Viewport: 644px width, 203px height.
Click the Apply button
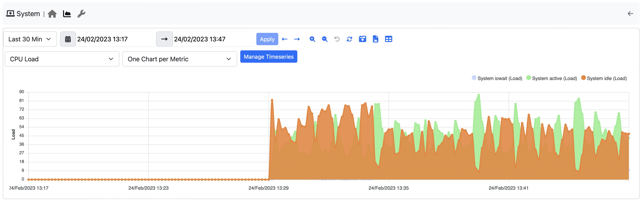click(x=267, y=39)
